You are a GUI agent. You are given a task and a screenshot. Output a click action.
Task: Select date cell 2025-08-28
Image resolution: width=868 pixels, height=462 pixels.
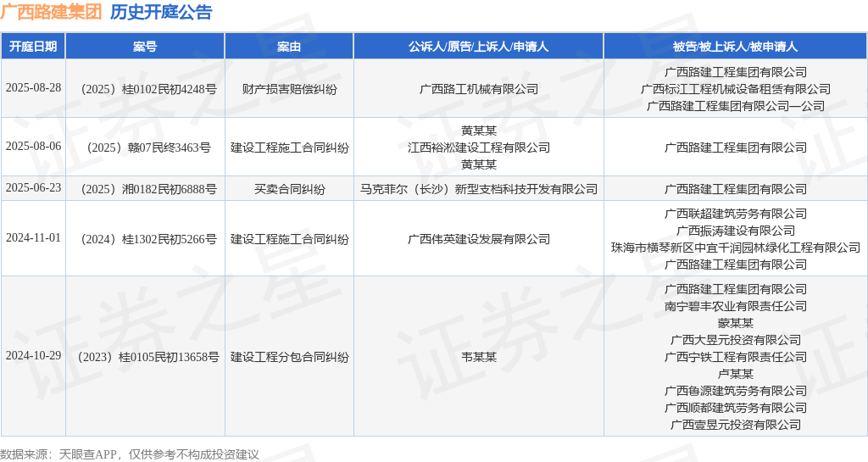(33, 88)
